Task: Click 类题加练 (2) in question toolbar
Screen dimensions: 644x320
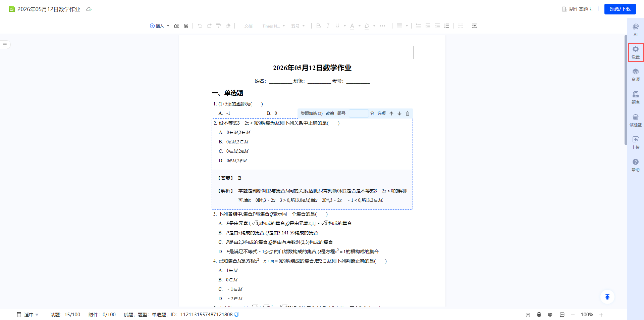Action: [312, 113]
